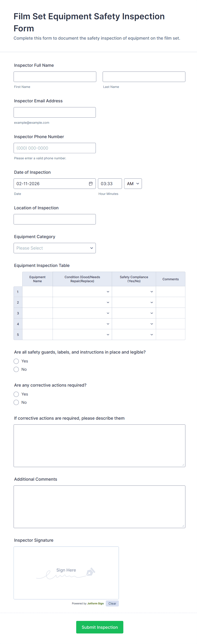Open Condition dropdown in row 1
Image resolution: width=197 pixels, height=644 pixels.
click(x=82, y=292)
